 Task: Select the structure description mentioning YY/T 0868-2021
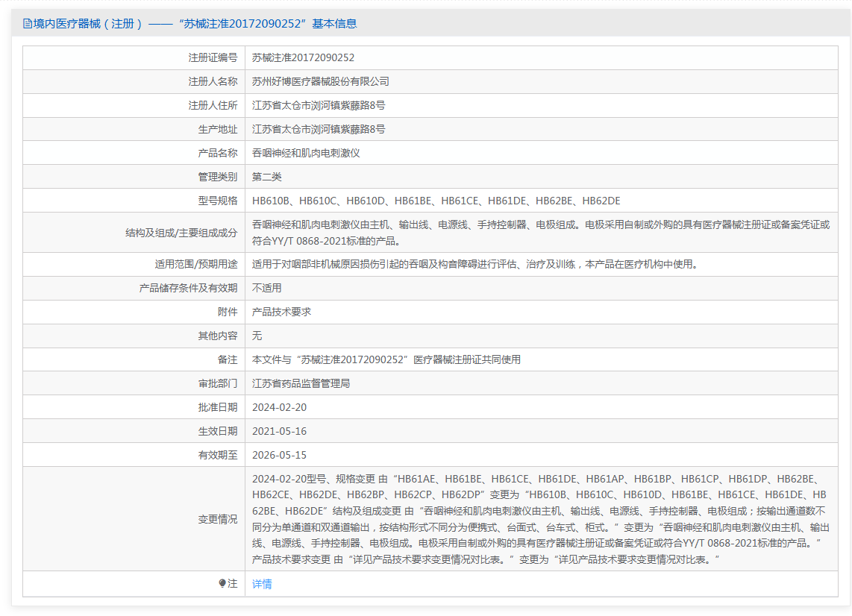point(541,233)
